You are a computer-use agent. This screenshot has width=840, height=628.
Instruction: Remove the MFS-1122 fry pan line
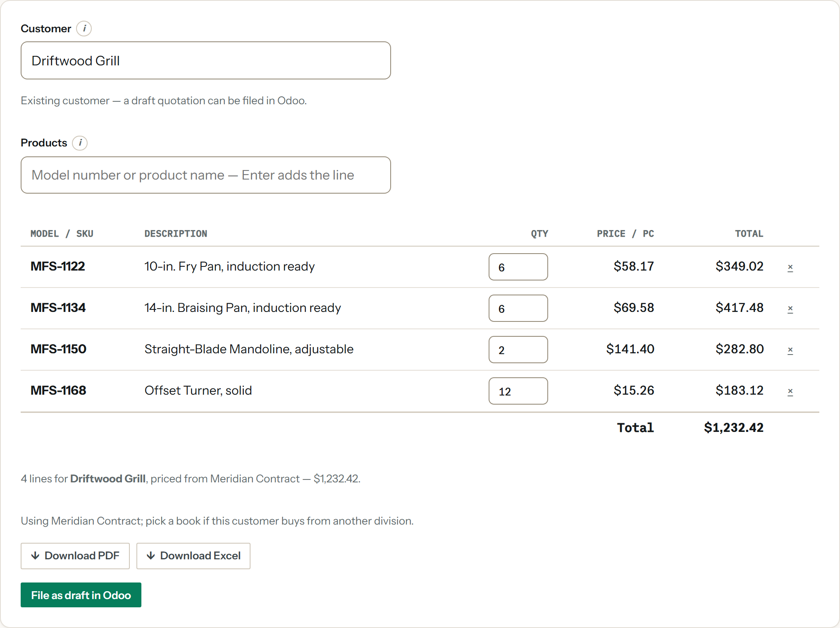point(790,267)
